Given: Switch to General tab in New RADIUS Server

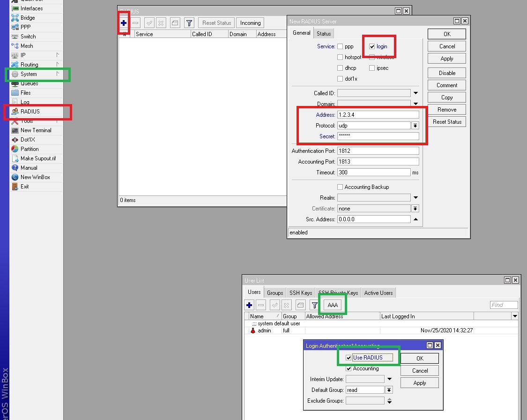Looking at the screenshot, I should click(x=302, y=33).
